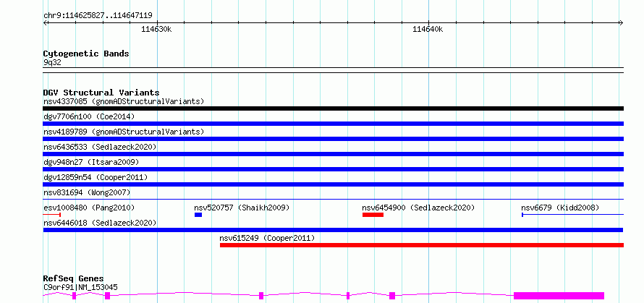Click the red nsv6454900 variant block
This screenshot has width=644, height=303.
coord(373,215)
